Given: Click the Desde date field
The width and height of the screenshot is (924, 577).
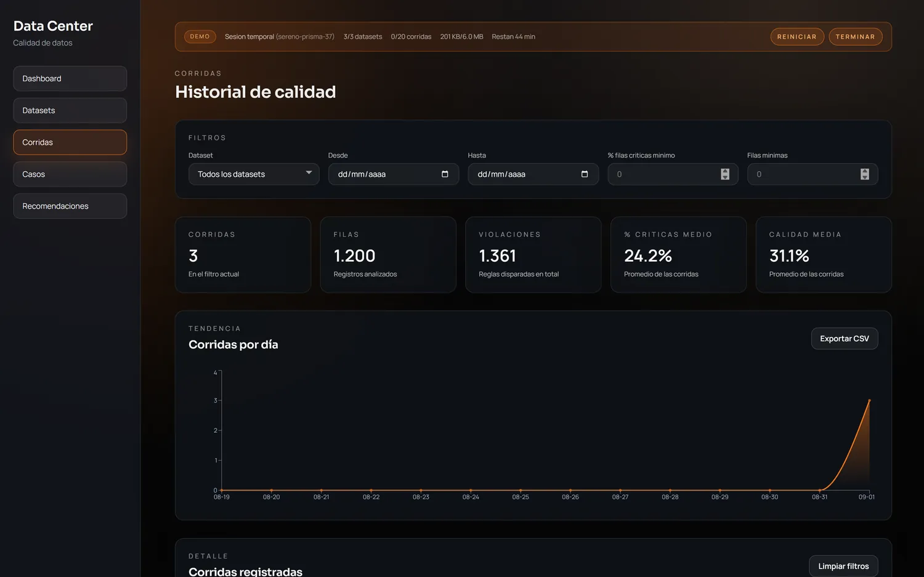Looking at the screenshot, I should tap(394, 174).
